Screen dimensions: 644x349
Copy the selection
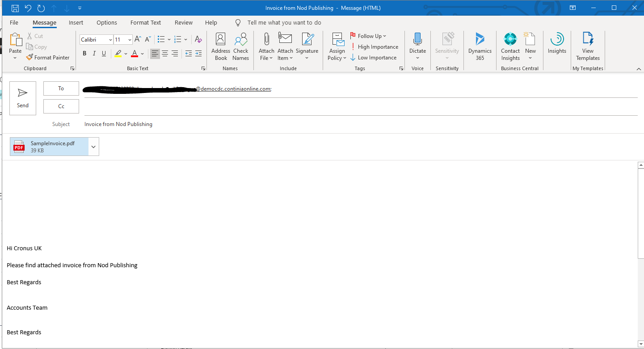37,47
